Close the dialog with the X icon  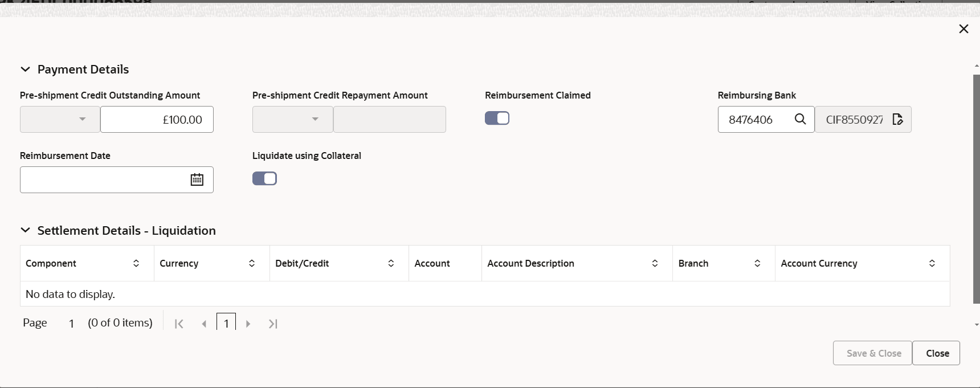(963, 28)
